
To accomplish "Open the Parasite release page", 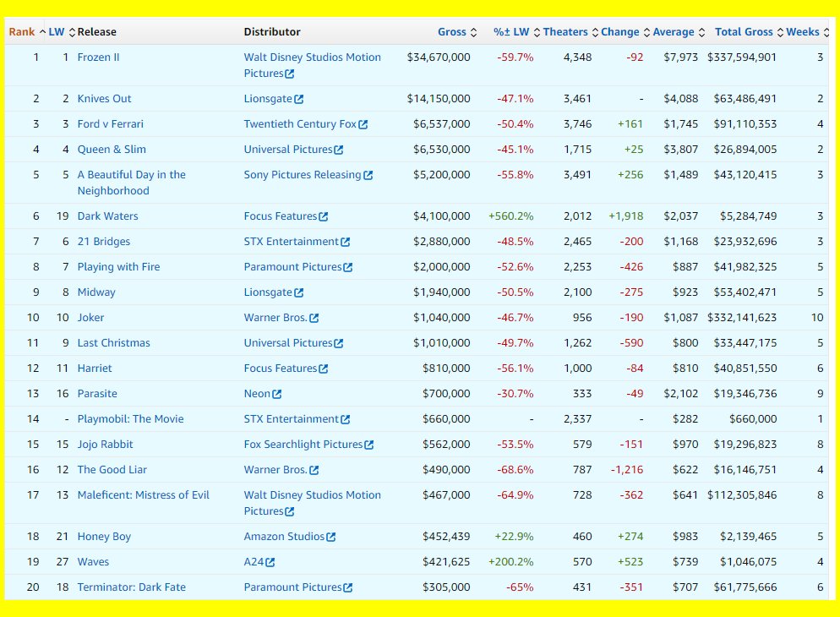I will 97,394.
